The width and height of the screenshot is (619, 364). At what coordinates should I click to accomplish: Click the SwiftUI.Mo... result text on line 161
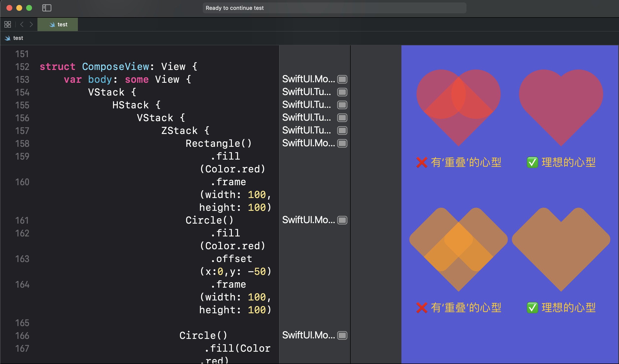309,220
